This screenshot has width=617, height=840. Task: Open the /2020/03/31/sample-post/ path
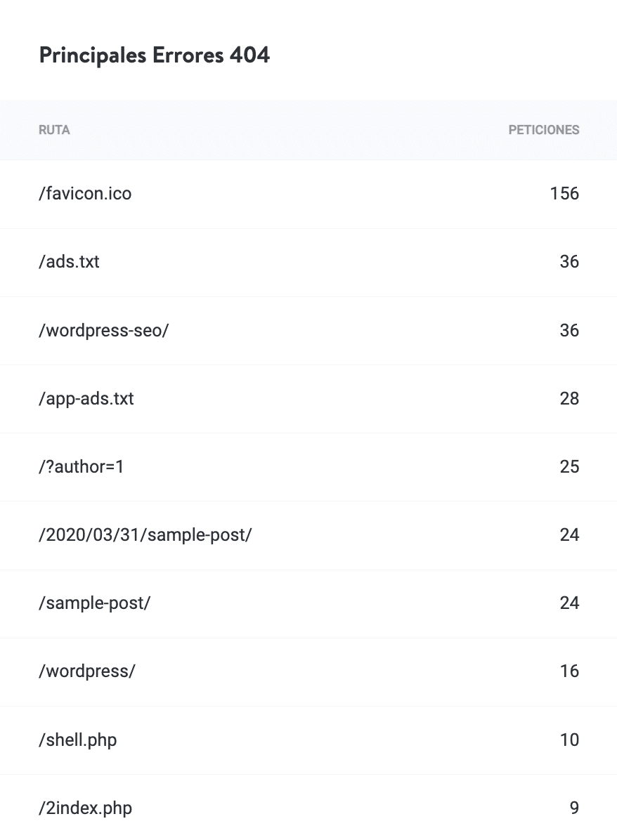pos(145,534)
